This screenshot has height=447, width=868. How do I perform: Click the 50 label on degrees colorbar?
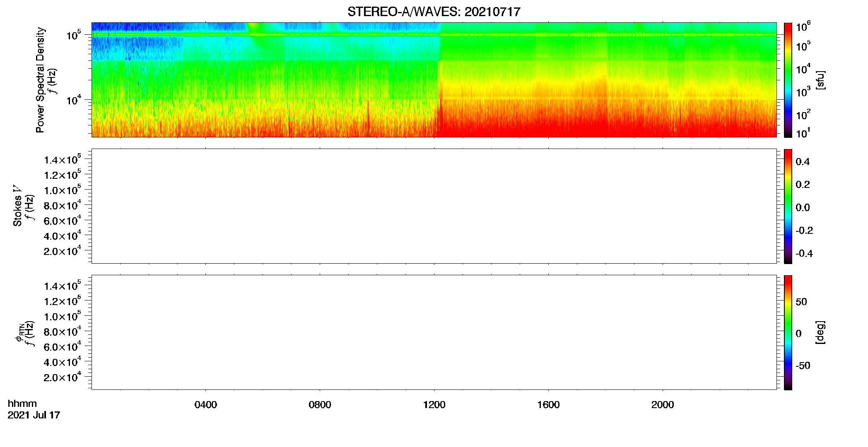pos(801,302)
